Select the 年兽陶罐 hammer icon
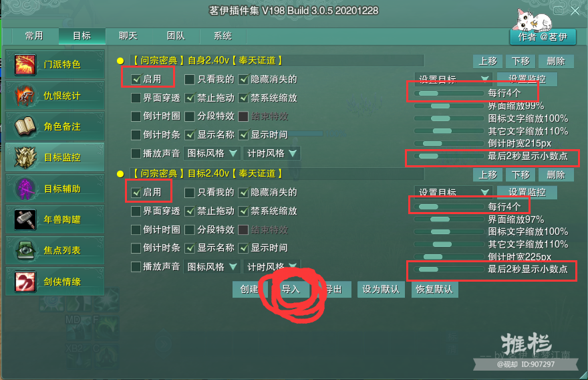The width and height of the screenshot is (588, 380). (25, 219)
